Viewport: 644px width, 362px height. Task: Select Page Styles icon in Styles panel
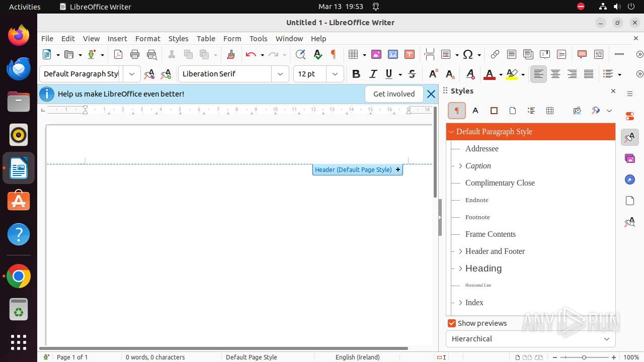[513, 111]
